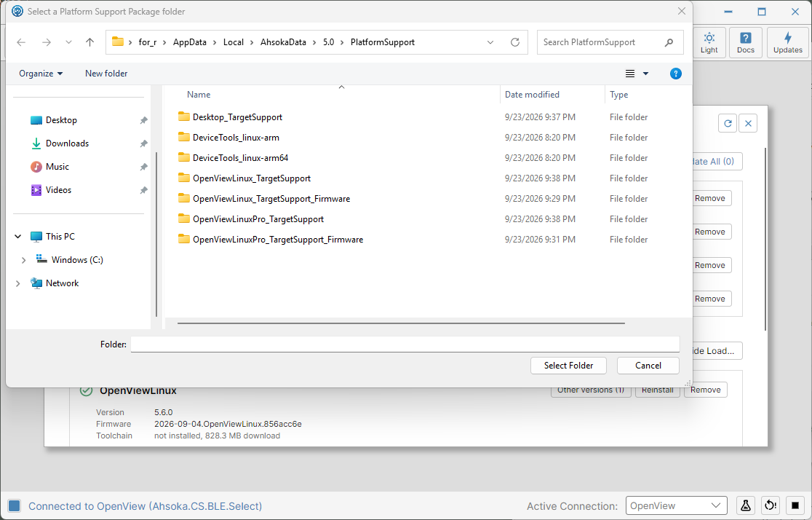Open dialog help question mark

tap(676, 74)
